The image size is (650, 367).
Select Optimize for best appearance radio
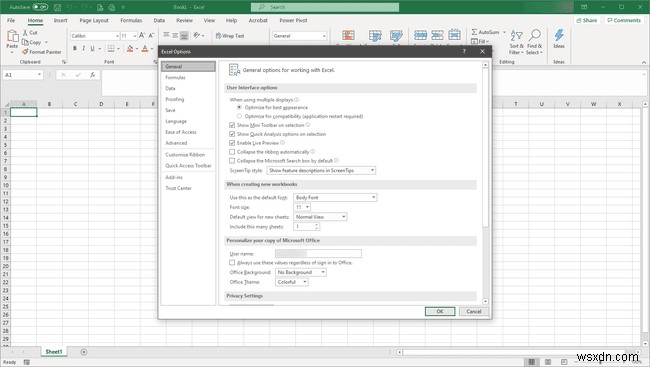click(239, 107)
